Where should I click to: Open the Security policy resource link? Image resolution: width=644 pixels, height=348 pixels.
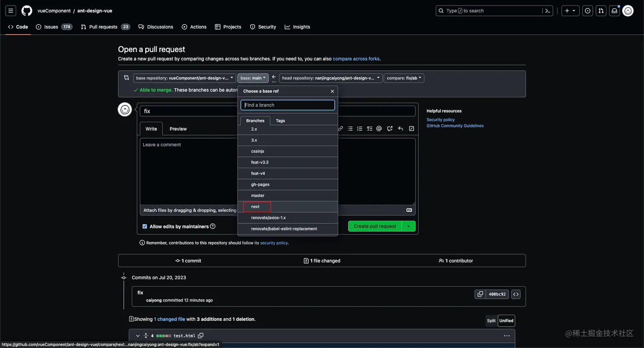[x=440, y=120]
